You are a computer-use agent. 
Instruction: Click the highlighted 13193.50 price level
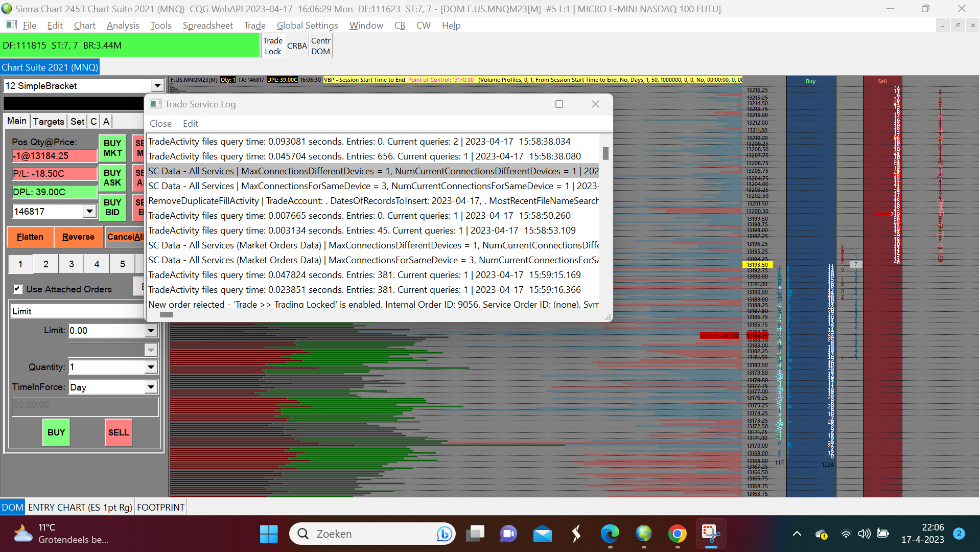point(757,265)
